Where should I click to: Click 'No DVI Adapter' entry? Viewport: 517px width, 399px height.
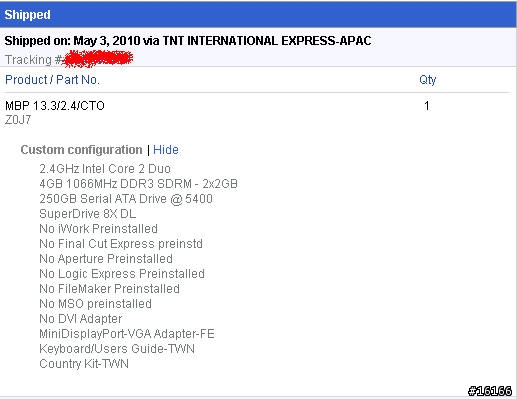(81, 319)
